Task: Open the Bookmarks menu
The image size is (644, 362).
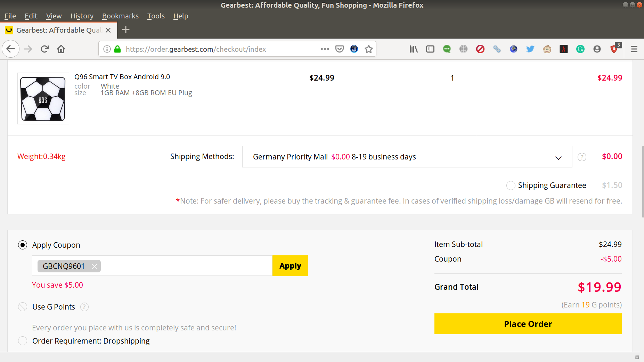Action: pyautogui.click(x=120, y=16)
